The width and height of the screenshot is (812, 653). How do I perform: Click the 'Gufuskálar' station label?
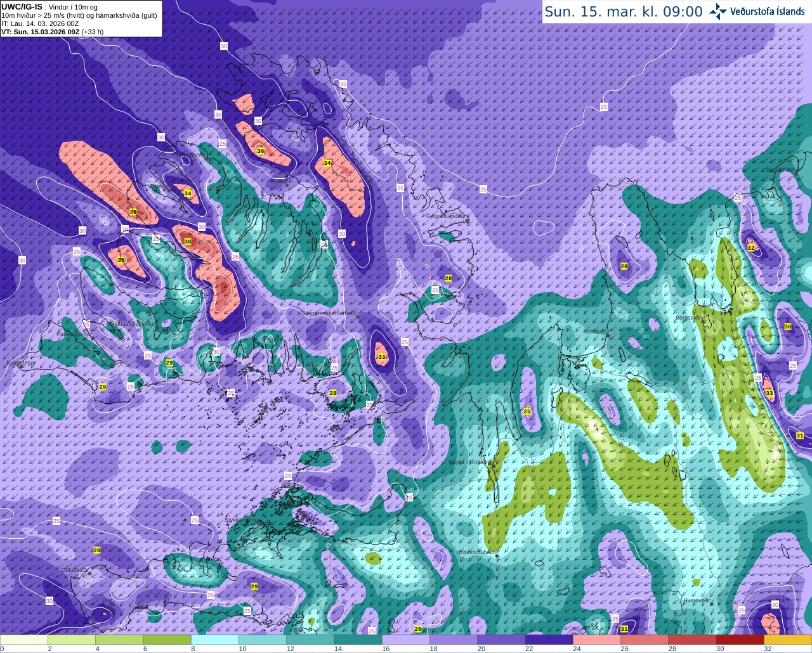pyautogui.click(x=74, y=569)
